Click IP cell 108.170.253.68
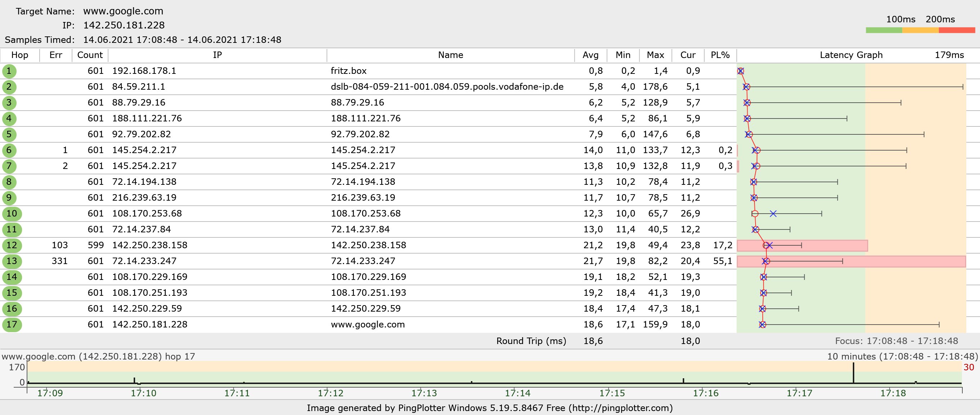Image resolution: width=980 pixels, height=415 pixels. pos(147,214)
